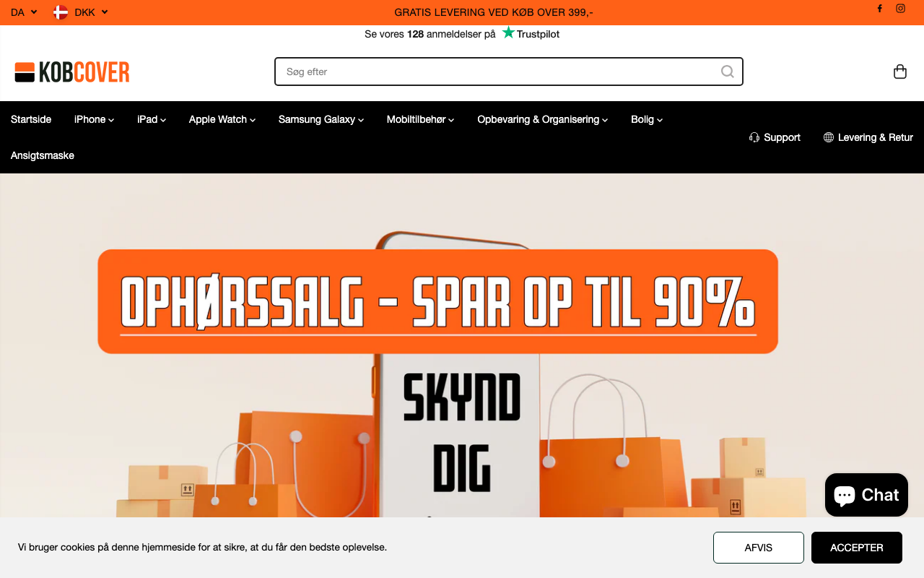Expand the iPhone menu
Screen dimensions: 924x578
point(94,119)
